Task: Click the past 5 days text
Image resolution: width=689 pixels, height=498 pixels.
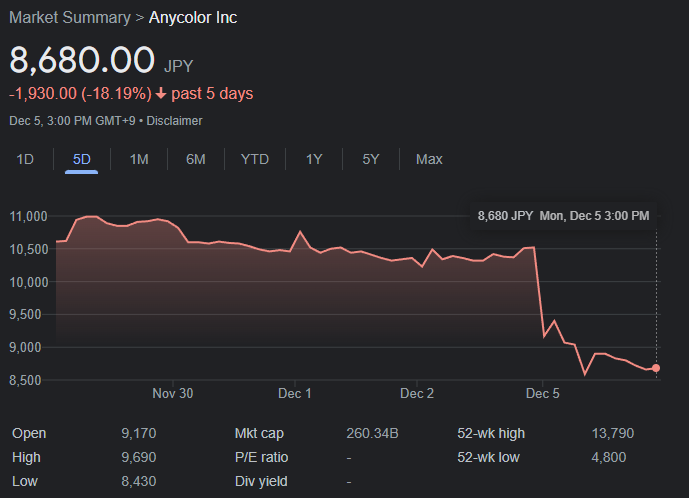Action: coord(212,94)
